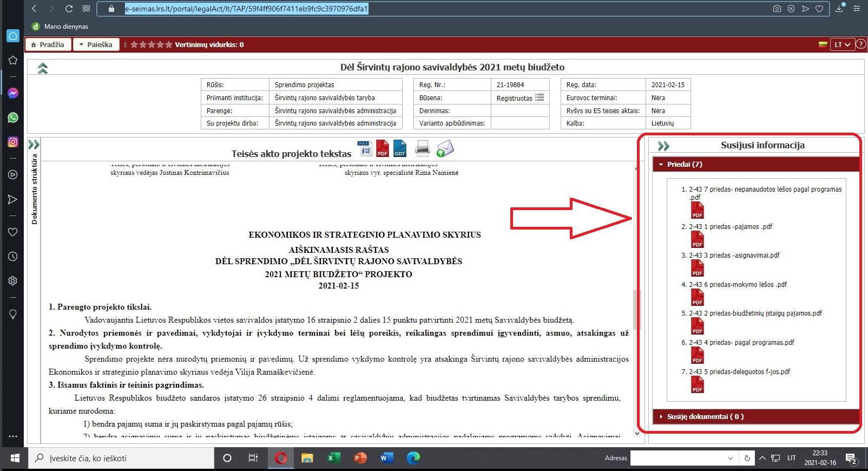Open Excel from the Windows taskbar

[333, 458]
